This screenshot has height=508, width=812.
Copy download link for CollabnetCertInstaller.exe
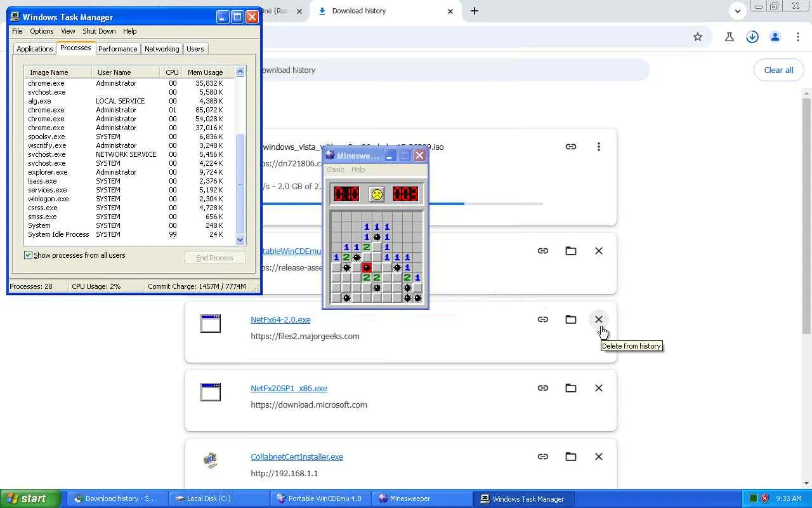pos(543,457)
